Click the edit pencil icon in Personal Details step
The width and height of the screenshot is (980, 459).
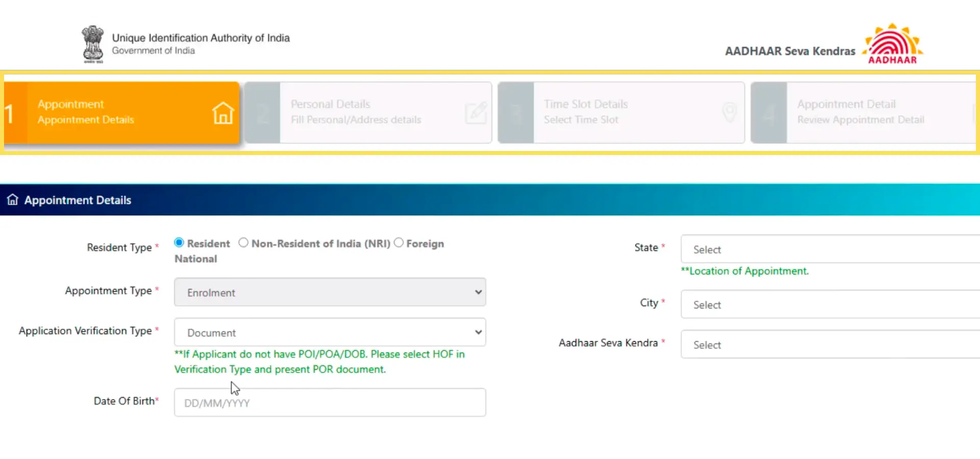(476, 113)
